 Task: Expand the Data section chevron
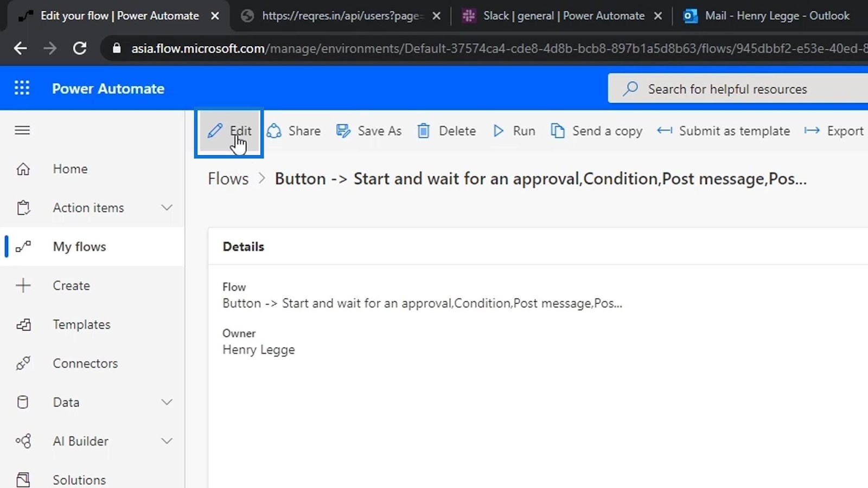[x=167, y=402]
